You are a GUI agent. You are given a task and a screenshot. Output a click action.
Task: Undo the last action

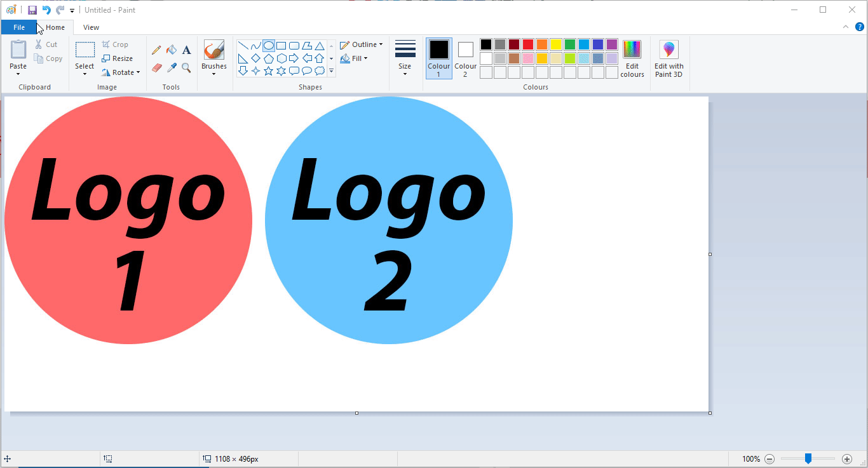click(x=46, y=10)
